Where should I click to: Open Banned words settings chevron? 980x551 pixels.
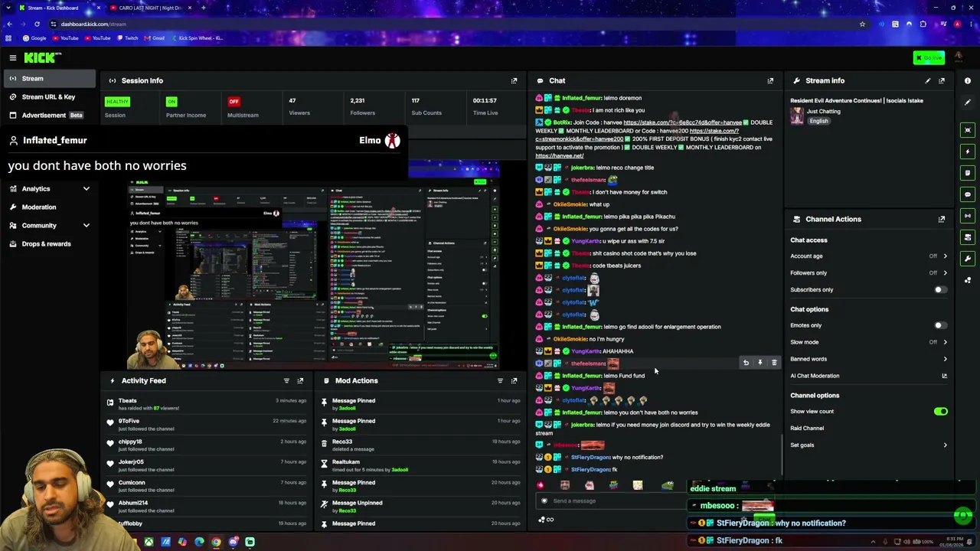[945, 359]
